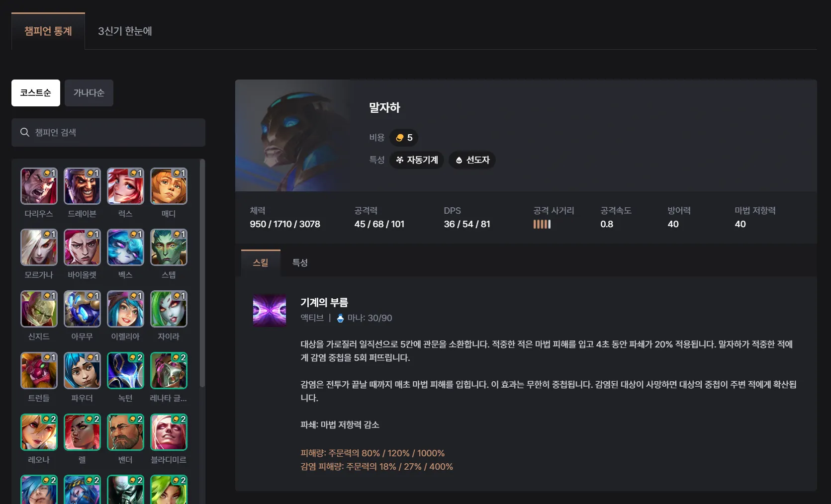831x504 pixels.
Task: Click the champion list scrollbar
Action: click(202, 273)
